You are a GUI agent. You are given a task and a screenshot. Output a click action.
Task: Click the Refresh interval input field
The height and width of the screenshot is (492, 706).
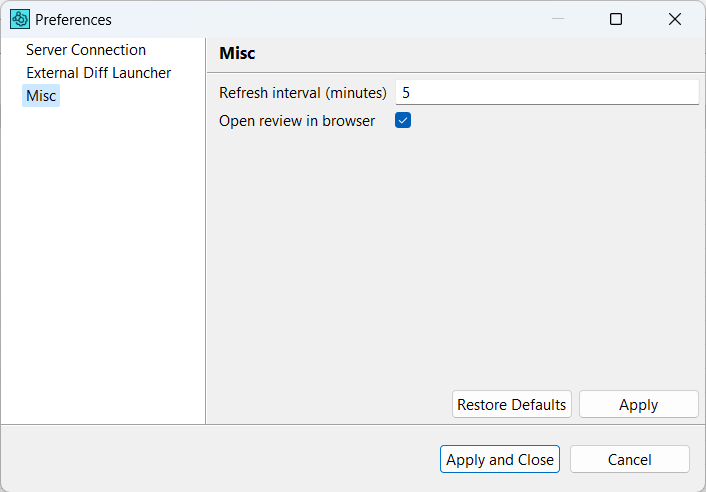[546, 92]
